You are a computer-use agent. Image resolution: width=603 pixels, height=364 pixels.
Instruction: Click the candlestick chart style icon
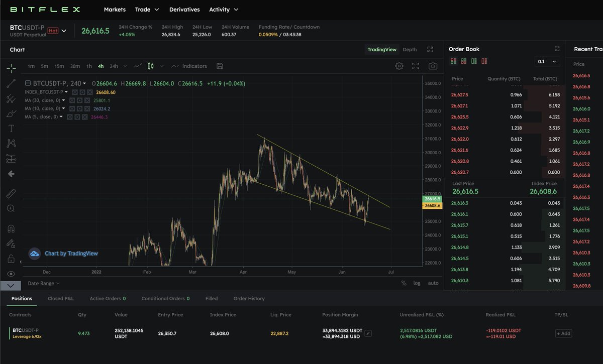pyautogui.click(x=150, y=66)
